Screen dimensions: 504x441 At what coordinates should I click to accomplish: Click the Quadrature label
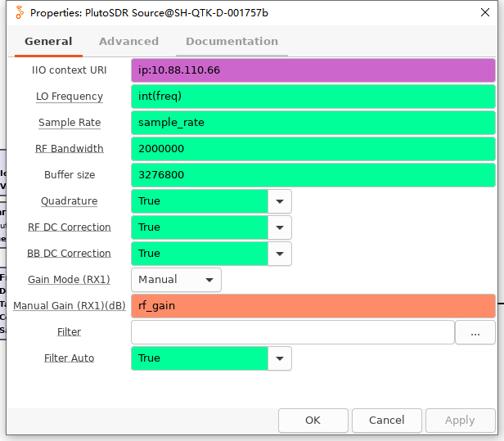69,201
